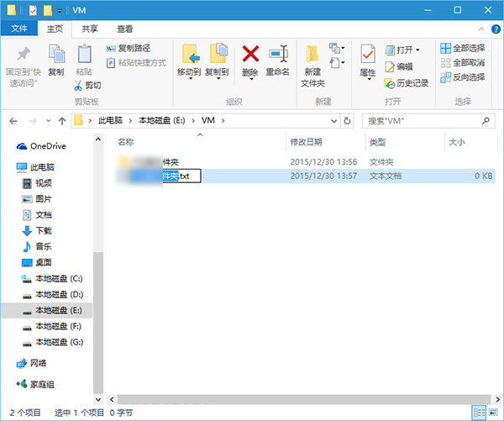Click the Up arrow navigation button
The width and height of the screenshot is (504, 421).
[62, 121]
